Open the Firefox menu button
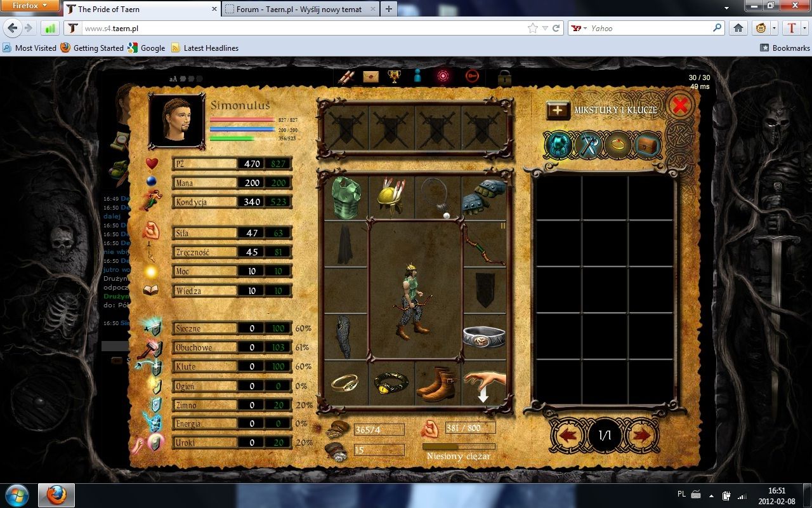The image size is (812, 508). point(30,6)
